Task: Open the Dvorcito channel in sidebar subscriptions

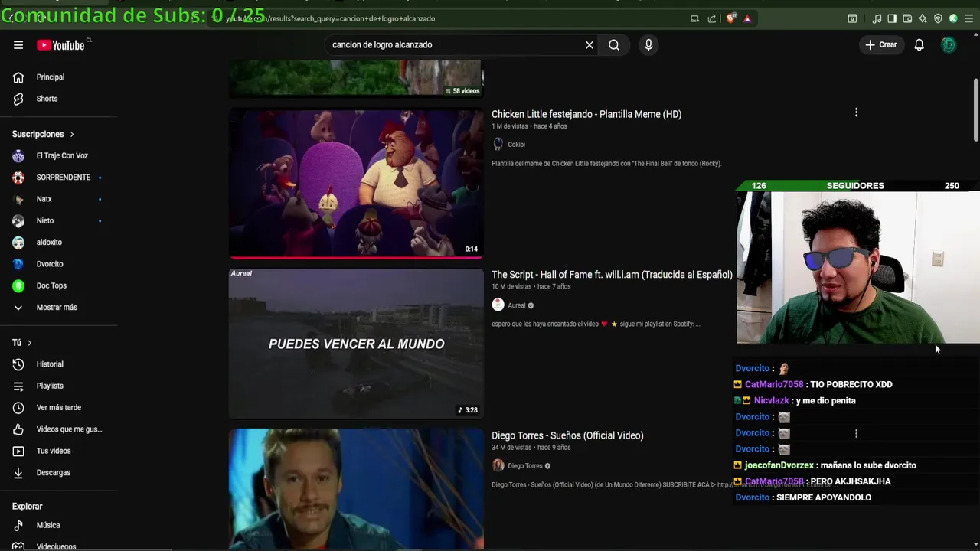Action: point(50,264)
